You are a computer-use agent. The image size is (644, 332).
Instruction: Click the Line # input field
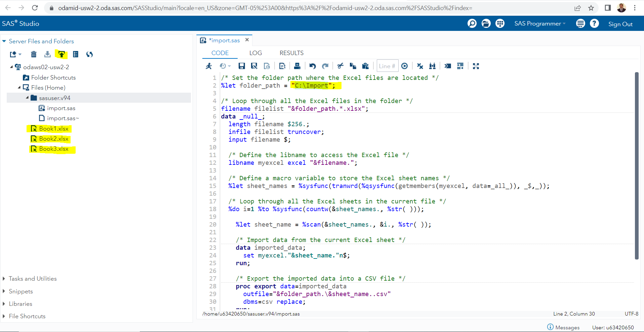click(x=387, y=66)
